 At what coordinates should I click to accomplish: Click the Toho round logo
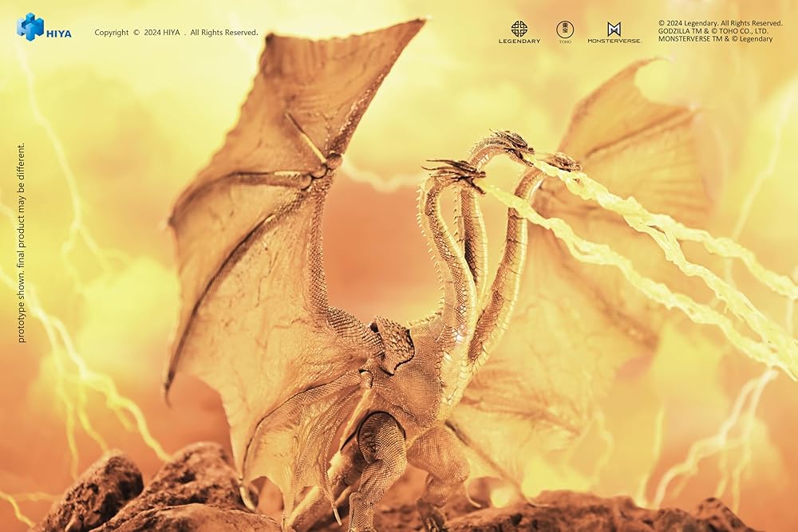(564, 30)
